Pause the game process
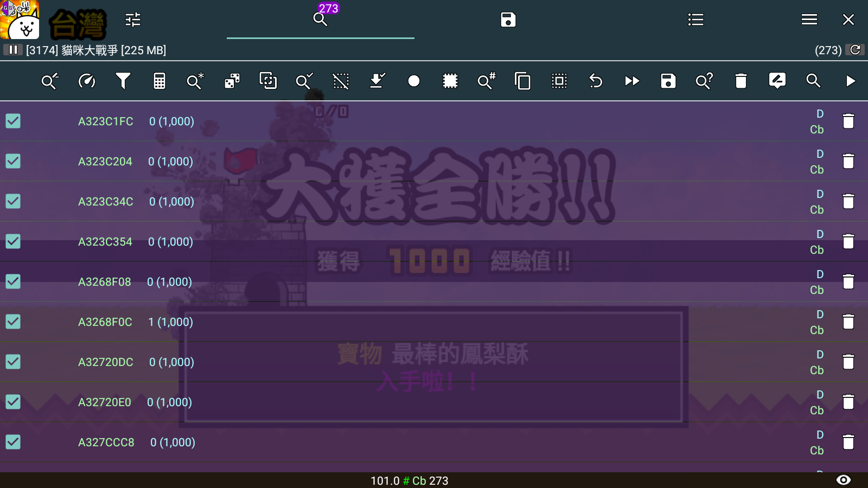This screenshot has height=488, width=868. (13, 50)
